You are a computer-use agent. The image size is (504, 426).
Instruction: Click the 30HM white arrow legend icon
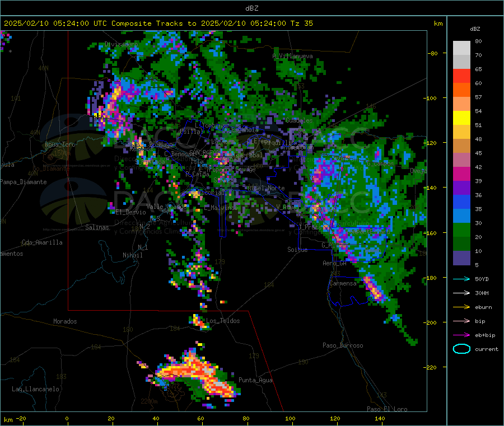tap(461, 293)
